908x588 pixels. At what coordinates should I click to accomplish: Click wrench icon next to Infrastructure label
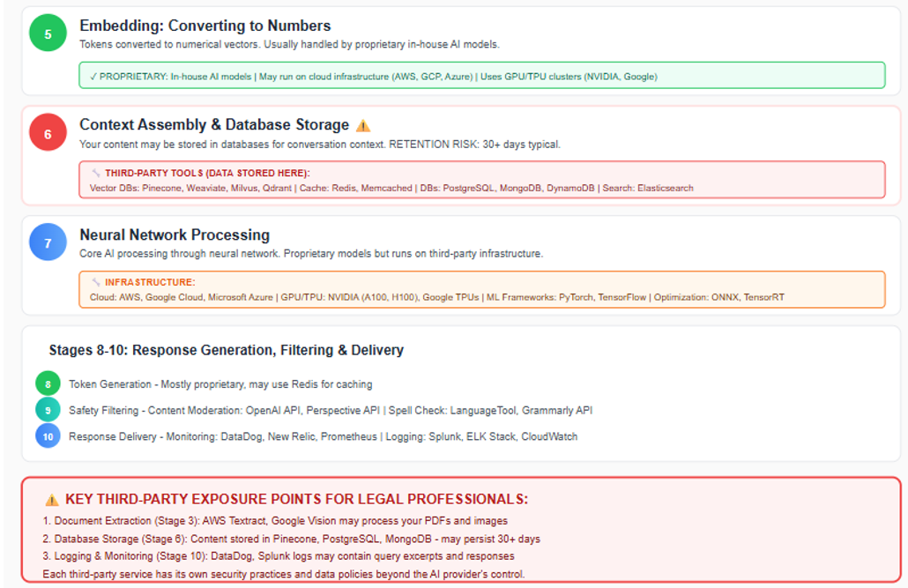pyautogui.click(x=96, y=282)
